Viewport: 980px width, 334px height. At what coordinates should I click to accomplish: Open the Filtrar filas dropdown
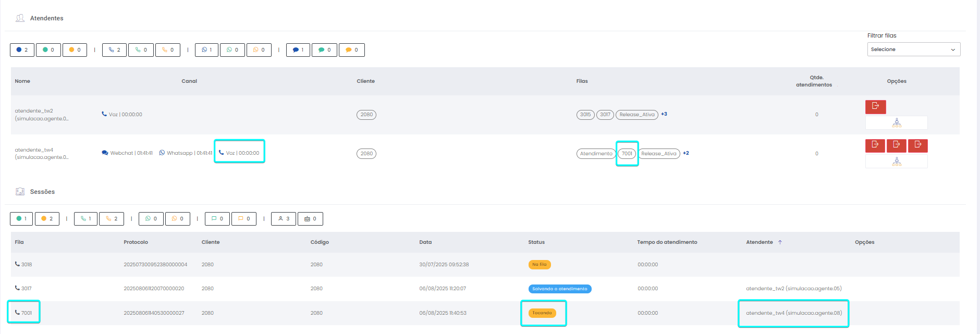(x=913, y=50)
